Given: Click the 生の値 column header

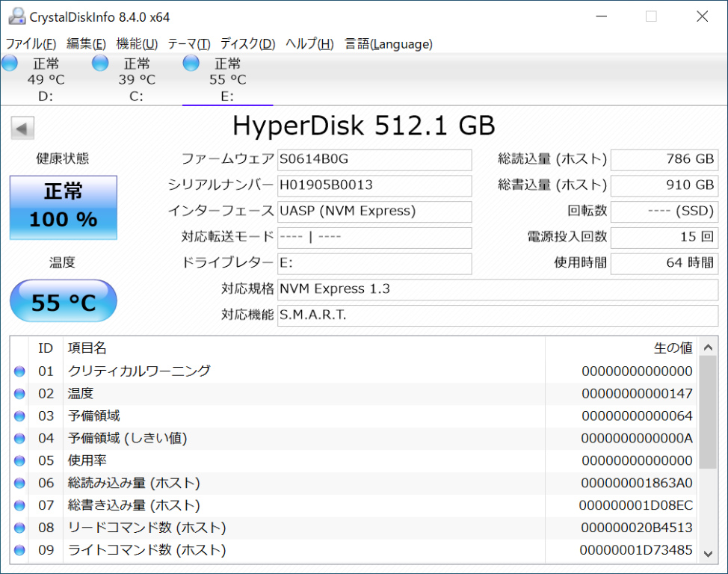Looking at the screenshot, I should 673,348.
